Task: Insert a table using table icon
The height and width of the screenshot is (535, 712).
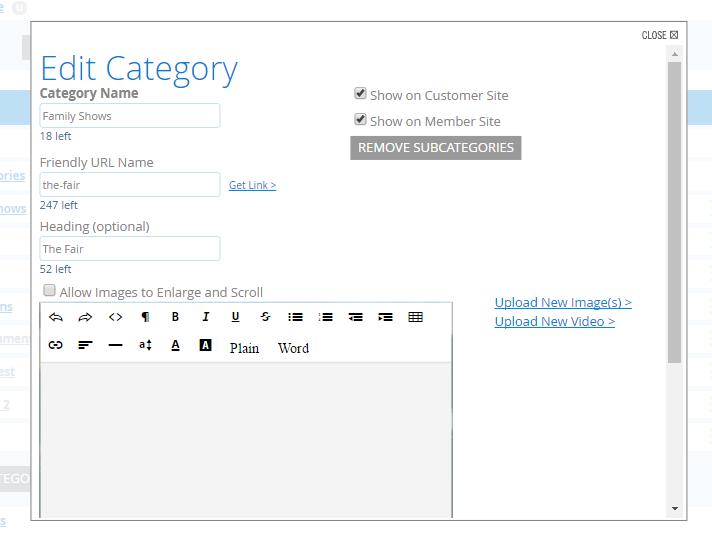Action: [x=415, y=317]
